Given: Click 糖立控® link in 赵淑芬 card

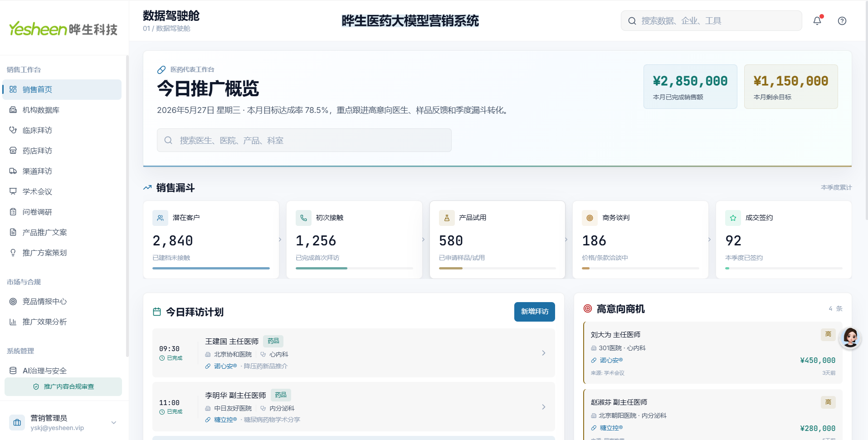Looking at the screenshot, I should (x=611, y=428).
